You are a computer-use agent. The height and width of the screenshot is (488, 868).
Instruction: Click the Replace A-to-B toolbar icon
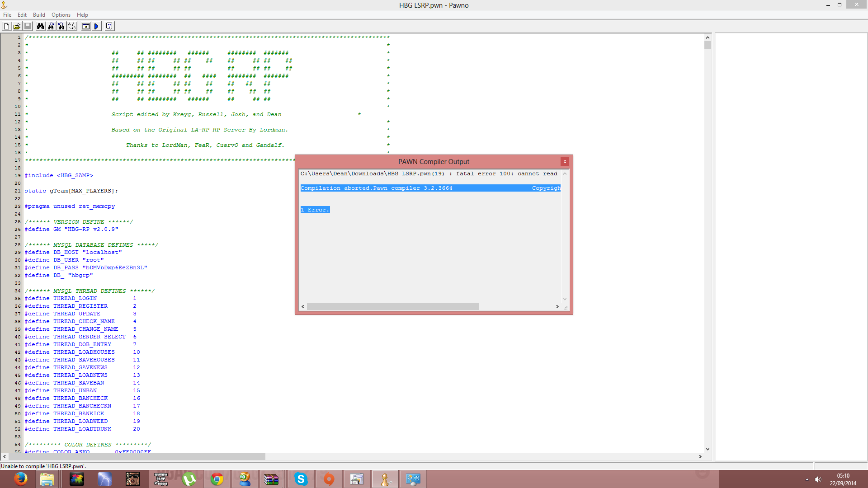(x=72, y=26)
